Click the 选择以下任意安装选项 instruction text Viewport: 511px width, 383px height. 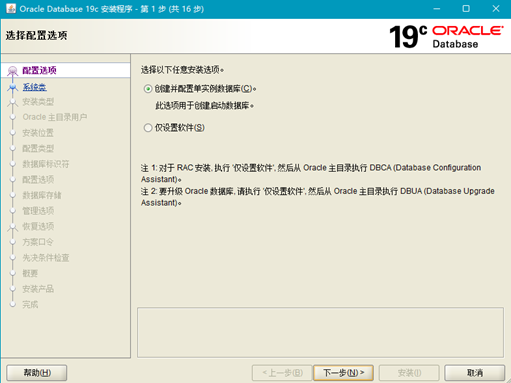182,70
